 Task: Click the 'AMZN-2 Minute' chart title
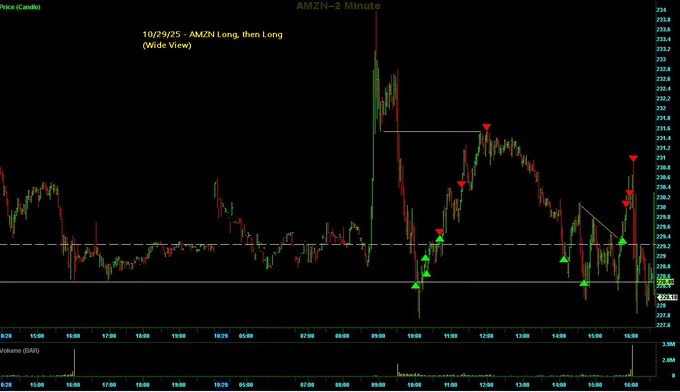[x=338, y=6]
